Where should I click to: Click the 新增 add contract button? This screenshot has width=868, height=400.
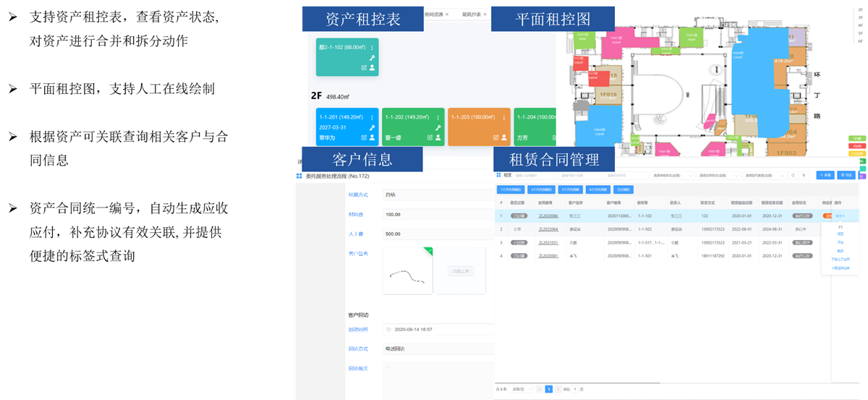click(x=825, y=175)
